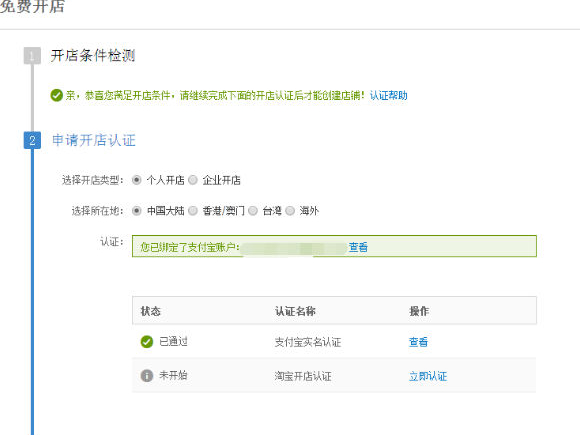
Task: Click gray info icon beside 未开始
Action: (147, 376)
